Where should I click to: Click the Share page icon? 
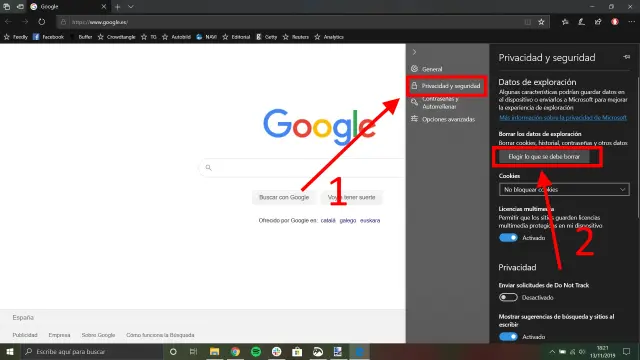click(598, 22)
